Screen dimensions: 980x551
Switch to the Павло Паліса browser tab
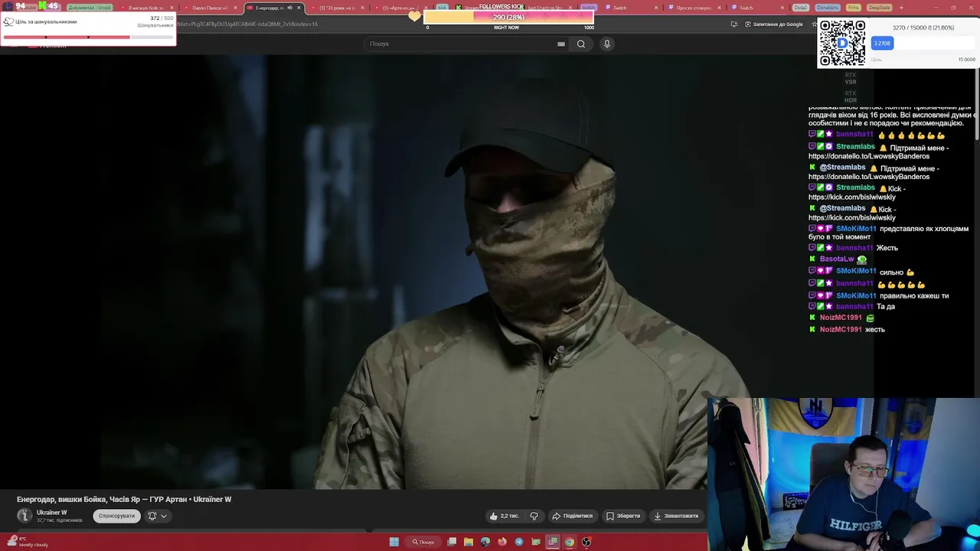pos(208,8)
